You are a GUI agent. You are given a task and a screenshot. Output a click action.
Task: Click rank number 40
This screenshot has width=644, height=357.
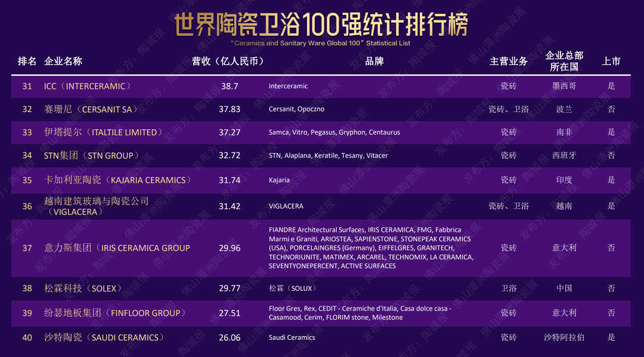coord(27,338)
